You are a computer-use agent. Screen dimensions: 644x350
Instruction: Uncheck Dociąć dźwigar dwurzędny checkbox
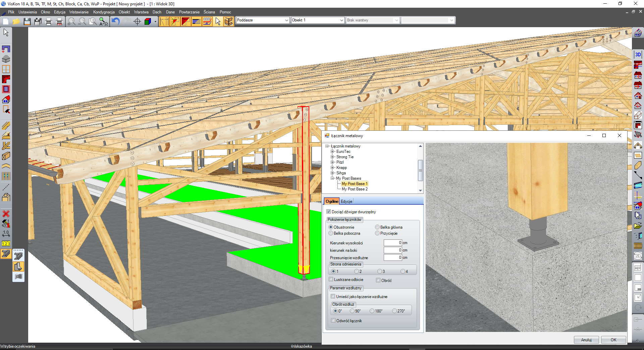(329, 212)
